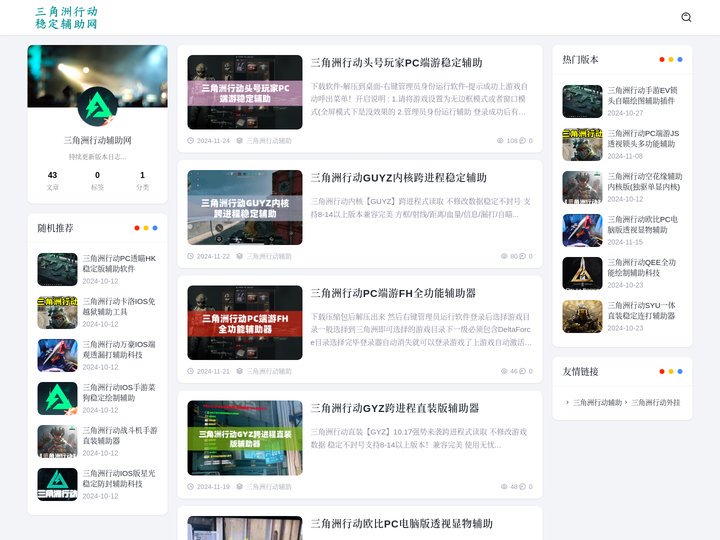The width and height of the screenshot is (720, 540).
Task: Click the 0 标签 count in profile
Action: [x=97, y=180]
